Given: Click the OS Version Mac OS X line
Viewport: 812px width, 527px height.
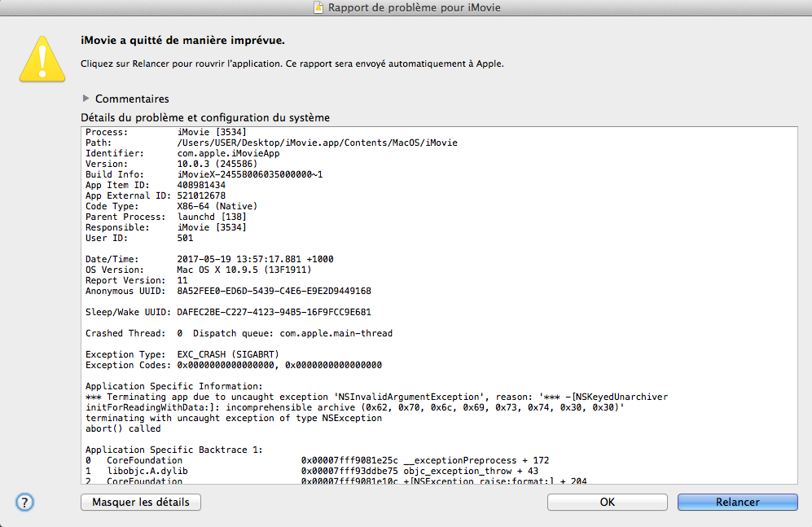Looking at the screenshot, I should pos(199,270).
